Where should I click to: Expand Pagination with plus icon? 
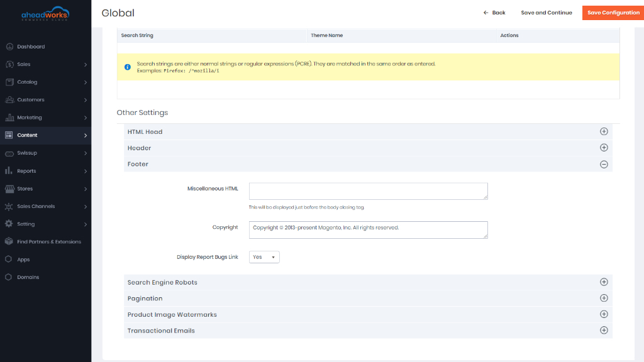pos(604,298)
